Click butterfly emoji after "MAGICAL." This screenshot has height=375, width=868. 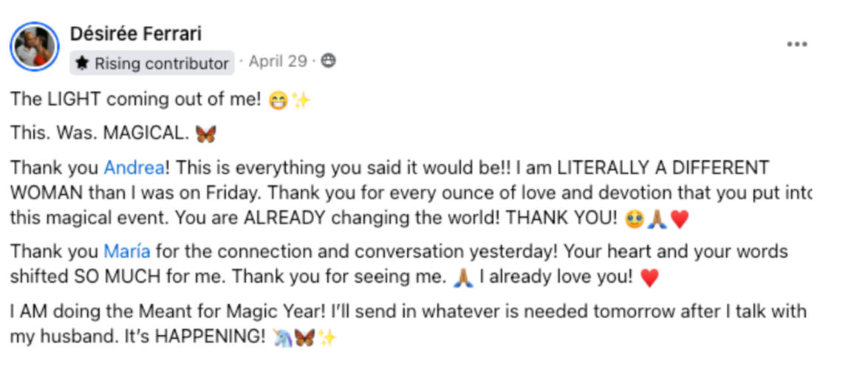point(206,134)
